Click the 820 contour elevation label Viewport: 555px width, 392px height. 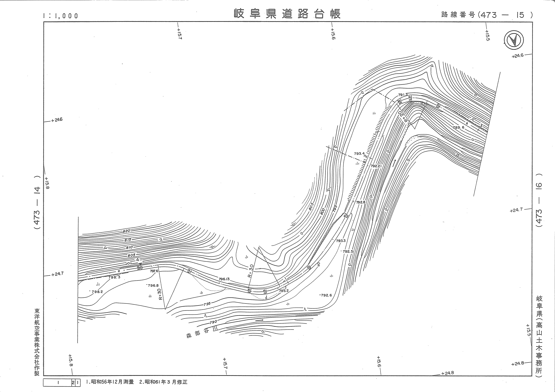[x=126, y=231]
